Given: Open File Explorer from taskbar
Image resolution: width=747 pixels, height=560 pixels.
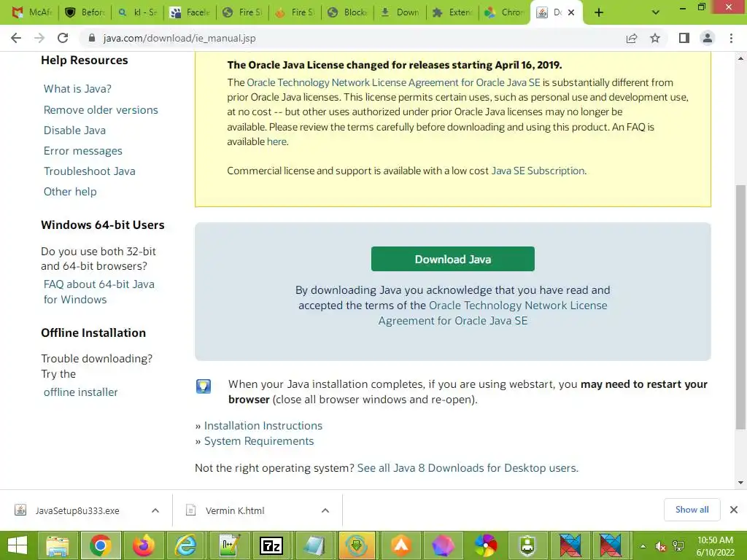Looking at the screenshot, I should [x=57, y=545].
